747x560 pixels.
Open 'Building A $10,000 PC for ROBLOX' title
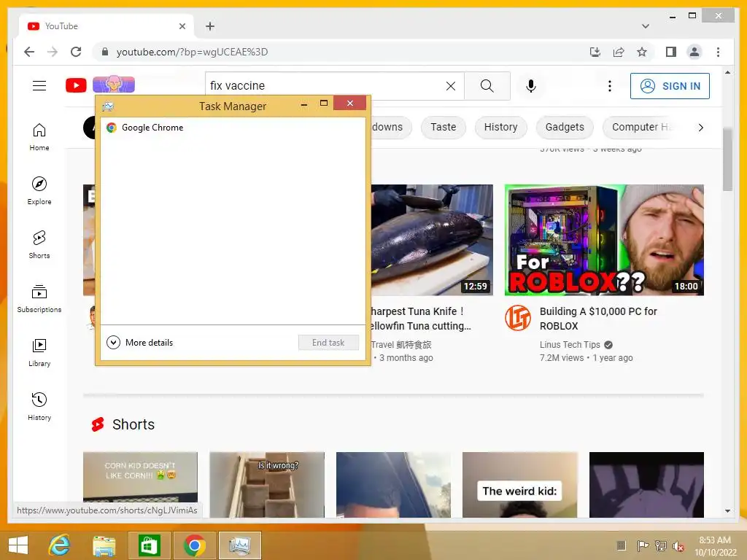(x=598, y=319)
